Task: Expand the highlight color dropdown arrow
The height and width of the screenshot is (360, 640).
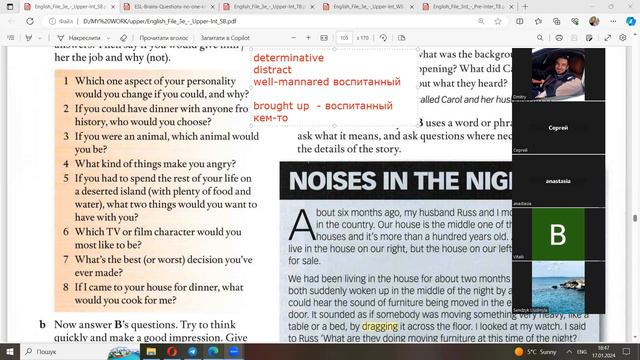Action: (40, 38)
